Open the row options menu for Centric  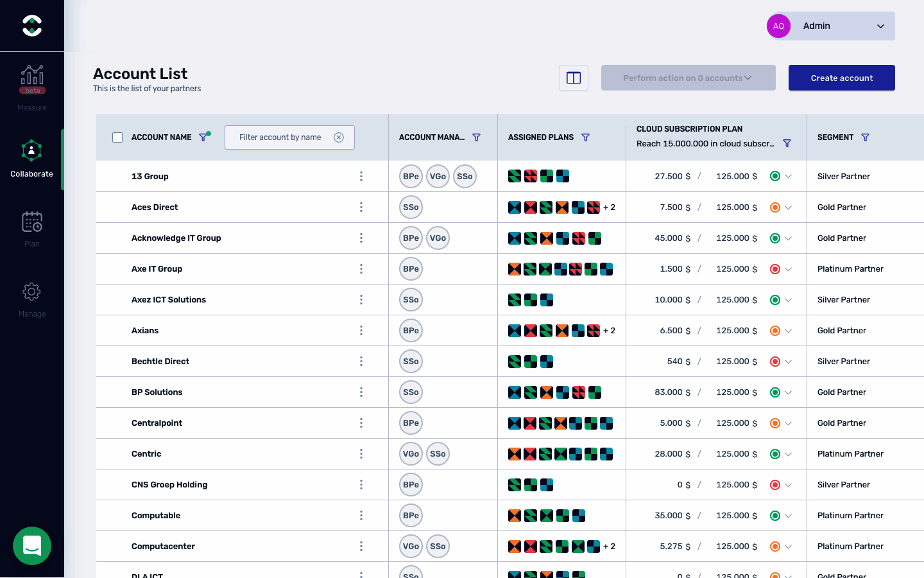[x=361, y=454]
